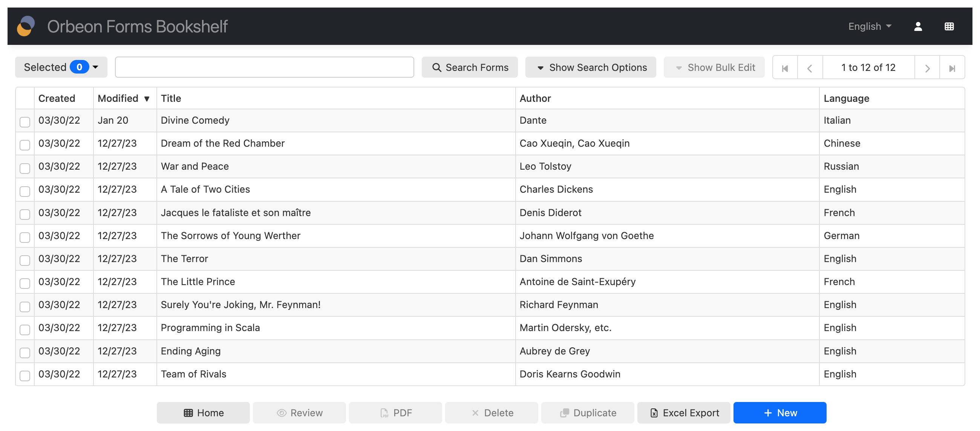Check the Divine Comedy row checkbox
980x431 pixels.
point(25,122)
